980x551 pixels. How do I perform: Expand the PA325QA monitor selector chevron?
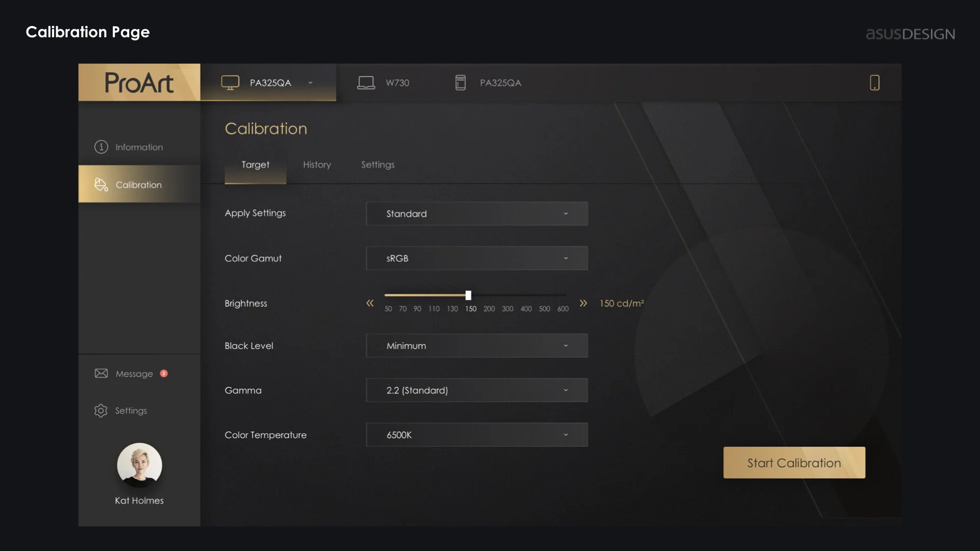click(x=310, y=83)
